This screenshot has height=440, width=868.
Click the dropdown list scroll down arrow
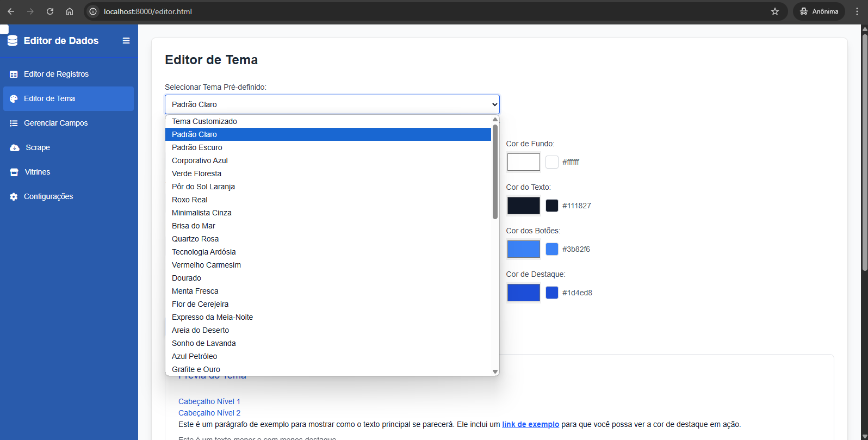pyautogui.click(x=495, y=371)
